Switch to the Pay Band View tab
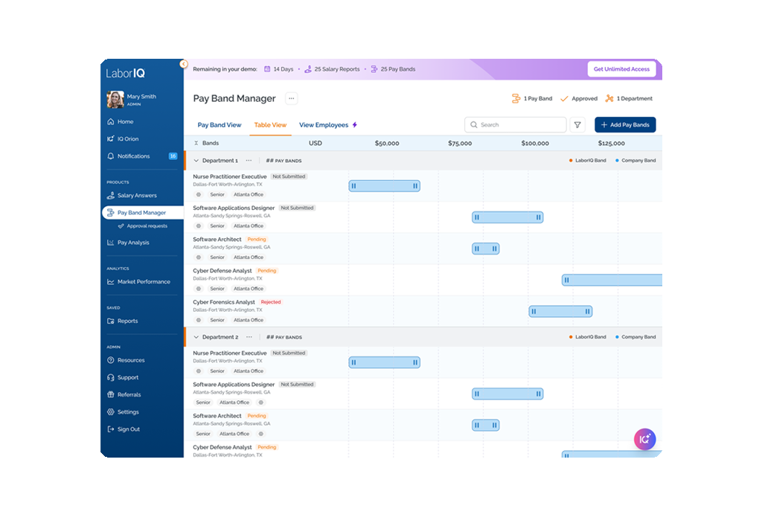Viewport: 762px width, 532px height. (219, 125)
